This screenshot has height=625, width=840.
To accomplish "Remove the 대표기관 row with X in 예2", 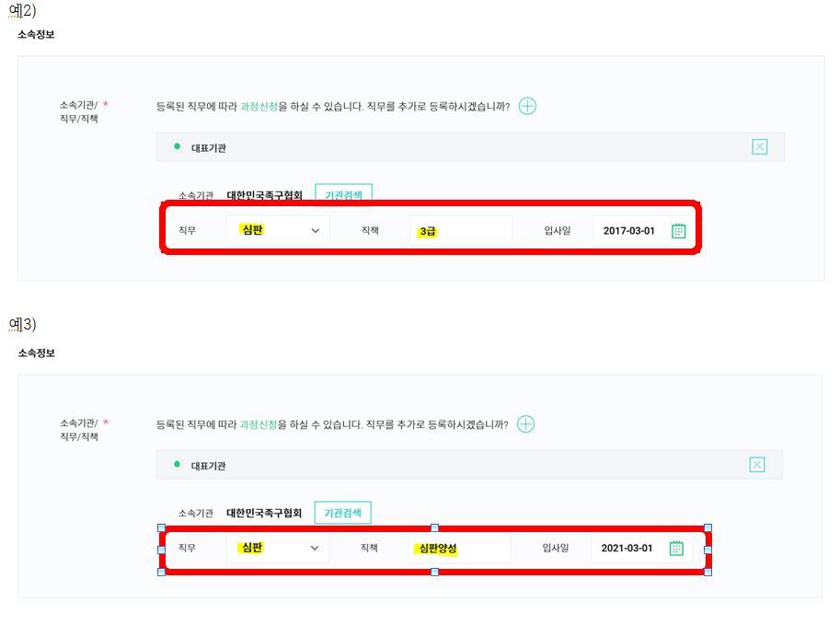I will coord(759,146).
